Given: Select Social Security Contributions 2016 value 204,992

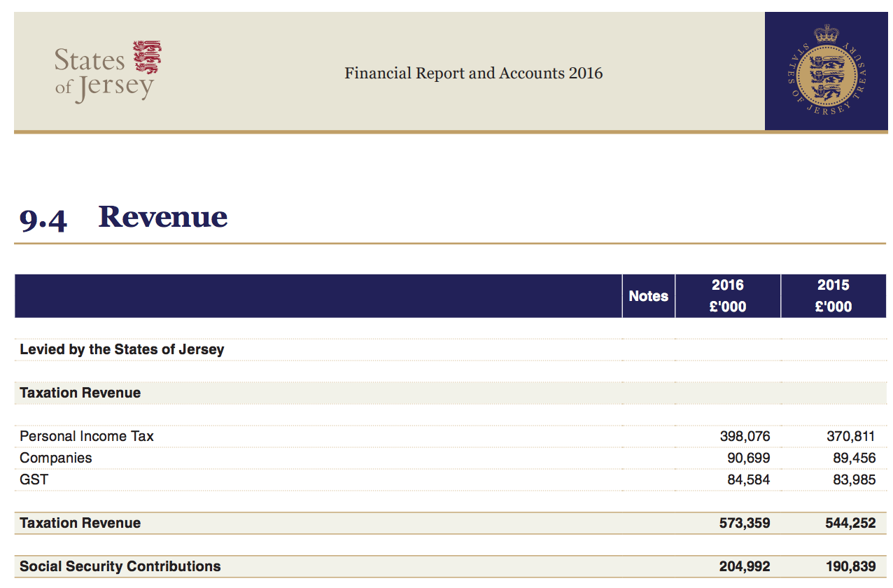Looking at the screenshot, I should pyautogui.click(x=745, y=566).
